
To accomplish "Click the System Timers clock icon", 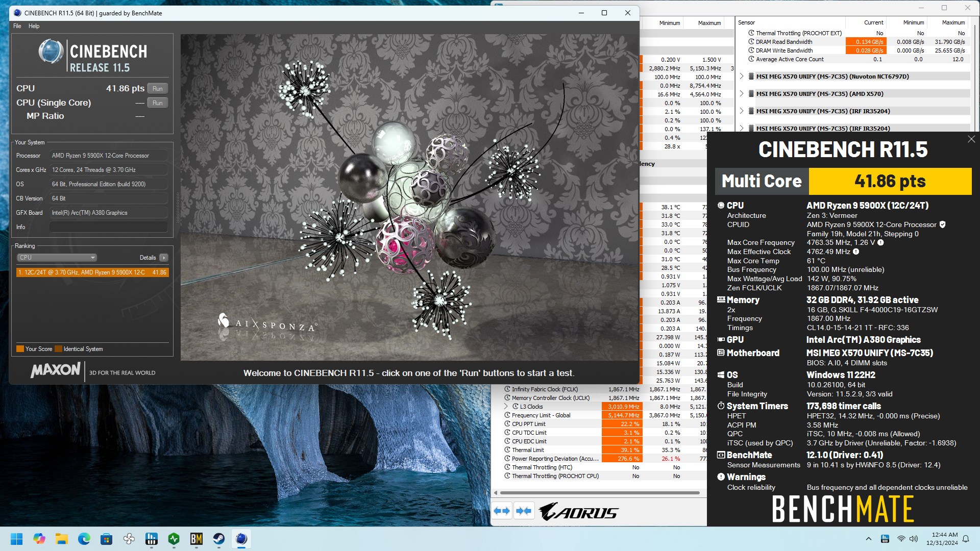I will coord(721,406).
